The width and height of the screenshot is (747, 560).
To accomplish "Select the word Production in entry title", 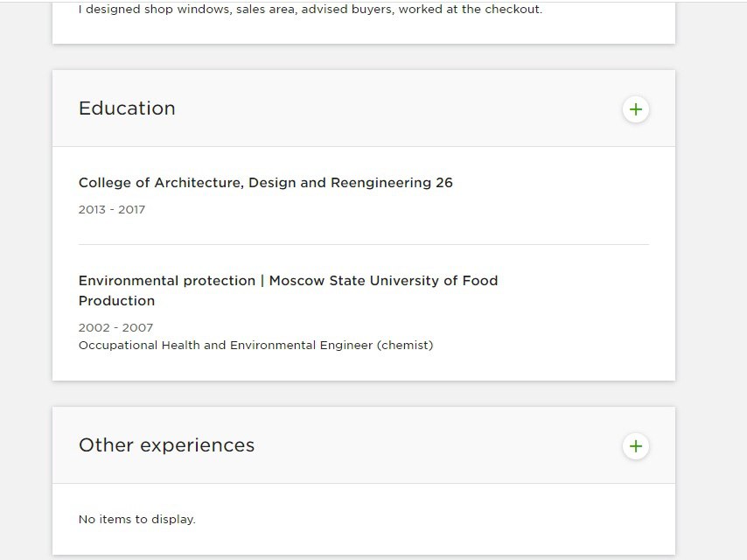I will coord(116,301).
